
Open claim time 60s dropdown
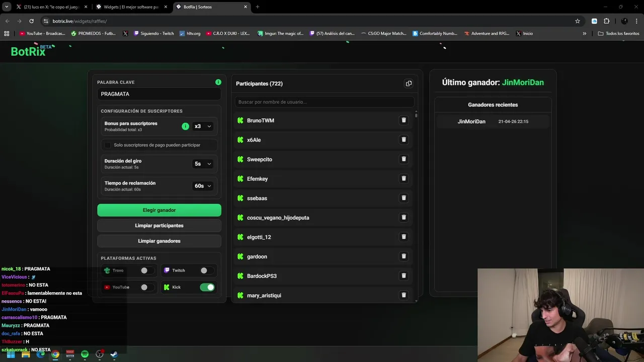203,186
